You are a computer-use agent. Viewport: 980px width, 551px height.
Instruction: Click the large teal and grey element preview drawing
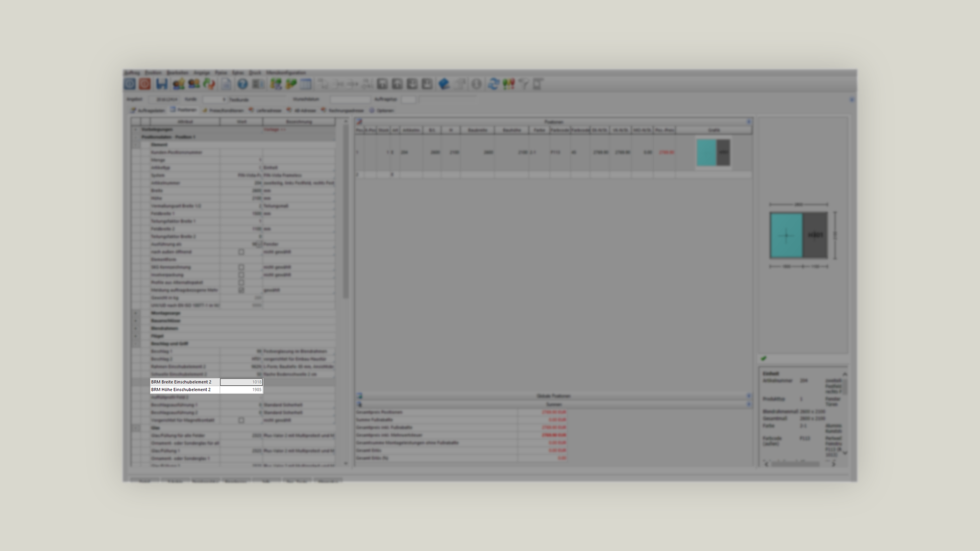(x=799, y=235)
